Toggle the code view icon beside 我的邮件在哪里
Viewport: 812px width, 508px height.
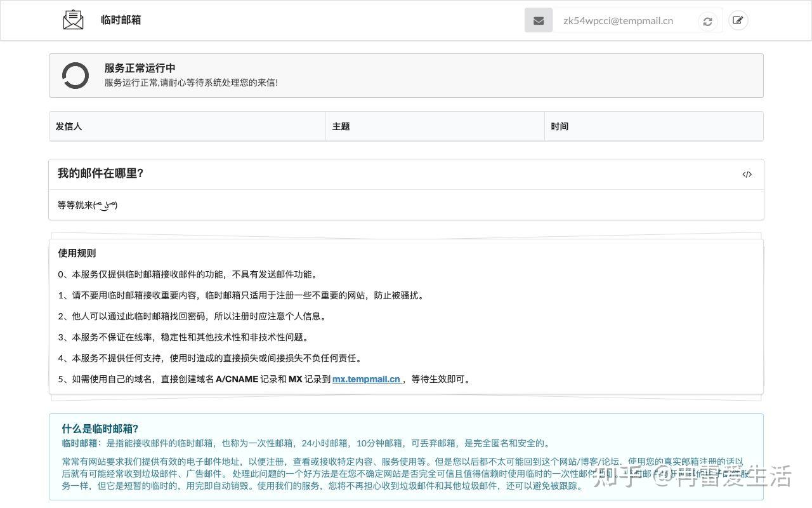tap(747, 174)
